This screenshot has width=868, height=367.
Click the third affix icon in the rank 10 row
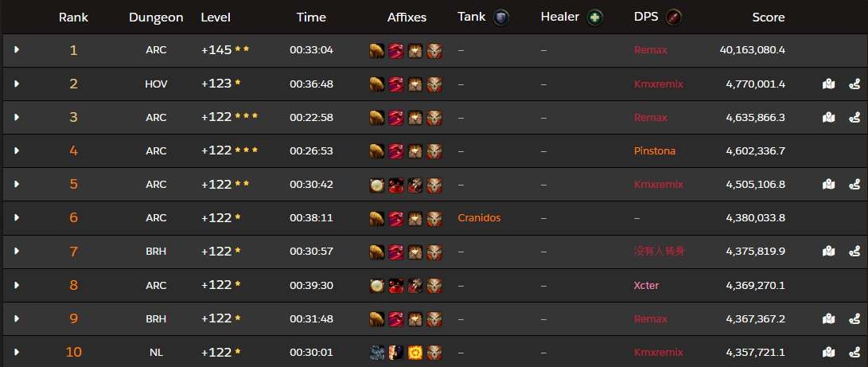[x=415, y=352]
